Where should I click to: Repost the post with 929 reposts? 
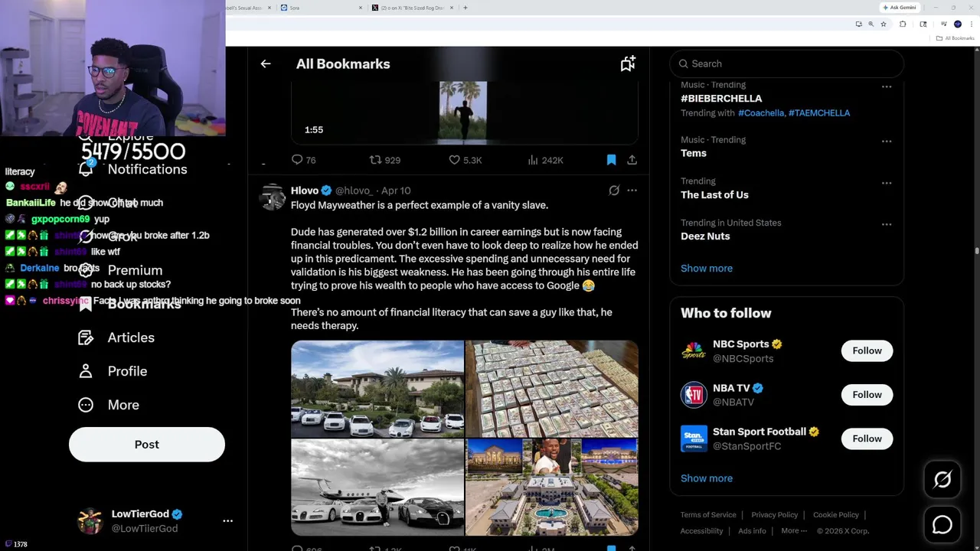click(384, 160)
